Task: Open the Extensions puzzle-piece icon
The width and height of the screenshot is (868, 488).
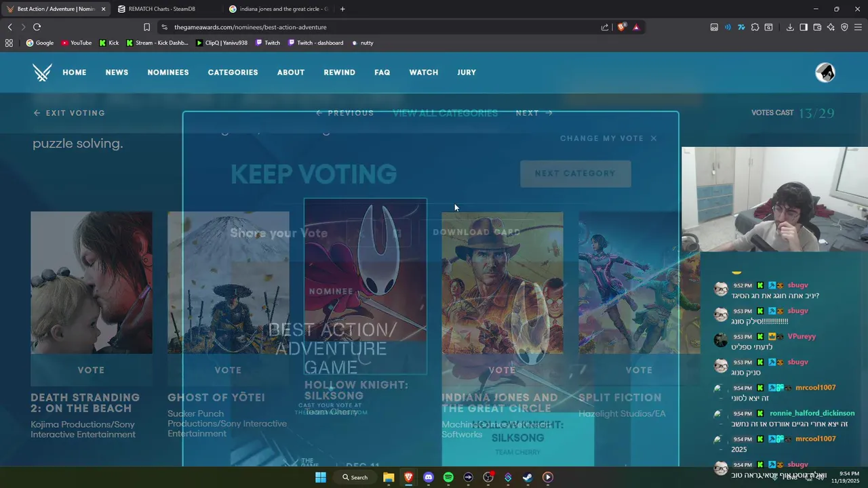Action: [x=755, y=27]
